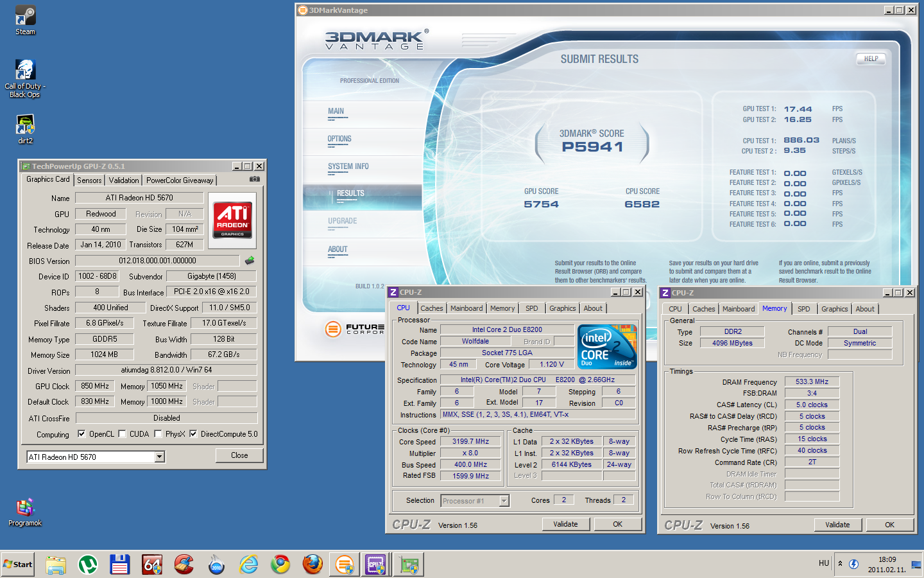This screenshot has height=578, width=924.
Task: Toggle the OpenCL checkbox in GPU-Z
Action: pos(81,433)
